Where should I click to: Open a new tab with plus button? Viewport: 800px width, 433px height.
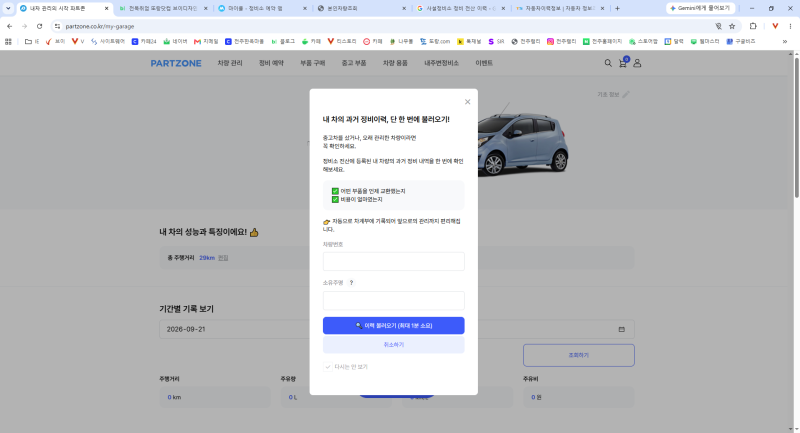click(x=617, y=8)
